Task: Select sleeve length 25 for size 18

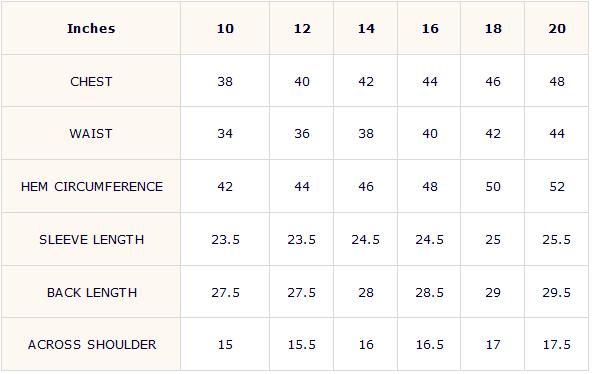Action: (x=493, y=240)
